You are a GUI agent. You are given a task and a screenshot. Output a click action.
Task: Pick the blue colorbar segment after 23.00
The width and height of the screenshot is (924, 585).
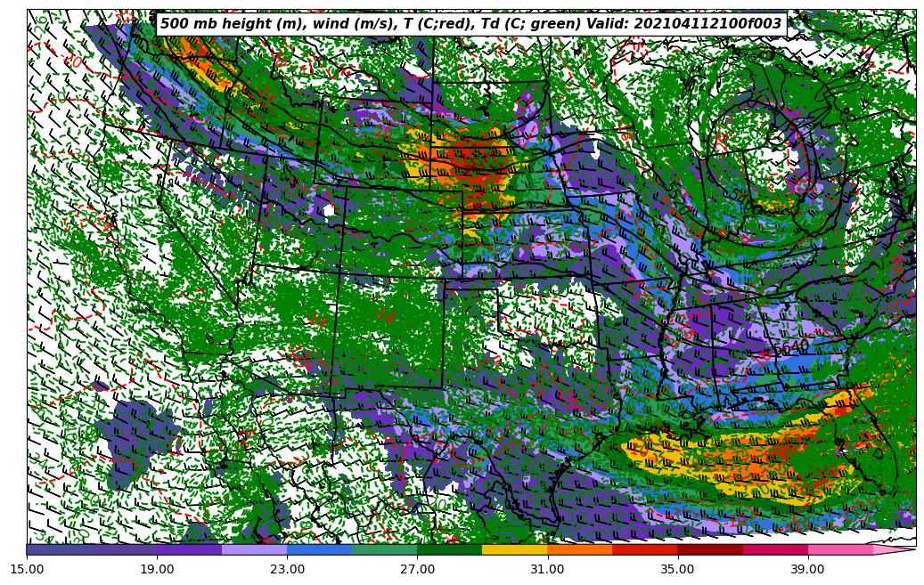[x=319, y=550]
